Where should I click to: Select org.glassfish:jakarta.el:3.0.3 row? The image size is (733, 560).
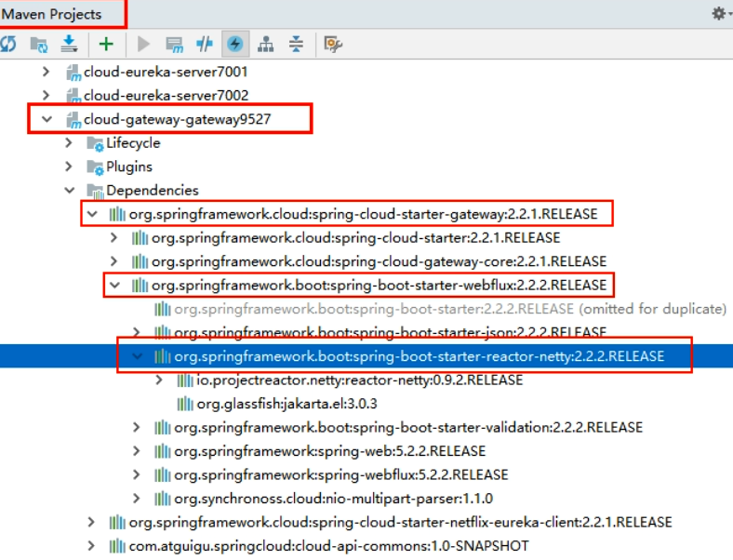click(287, 404)
